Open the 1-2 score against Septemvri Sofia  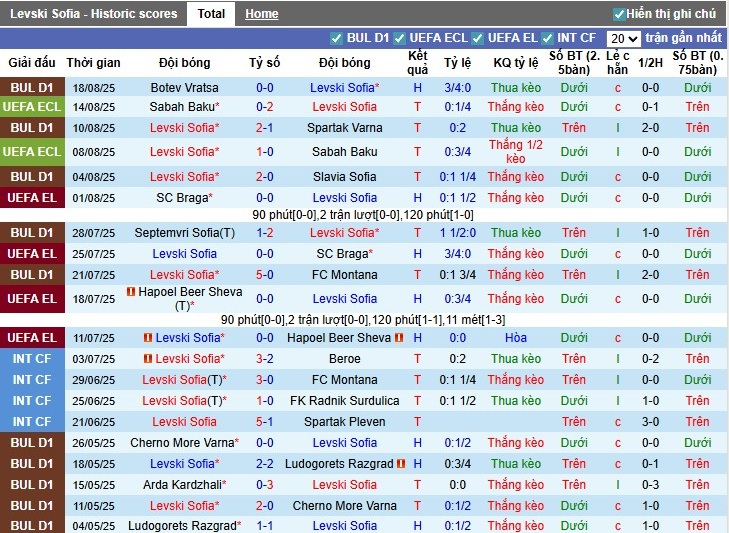click(265, 233)
